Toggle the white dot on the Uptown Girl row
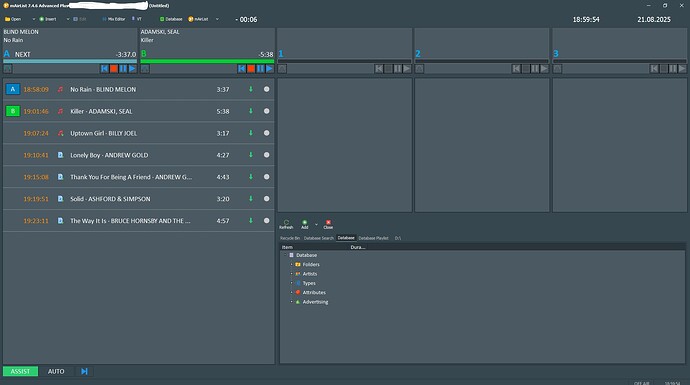The image size is (690, 385). (267, 133)
